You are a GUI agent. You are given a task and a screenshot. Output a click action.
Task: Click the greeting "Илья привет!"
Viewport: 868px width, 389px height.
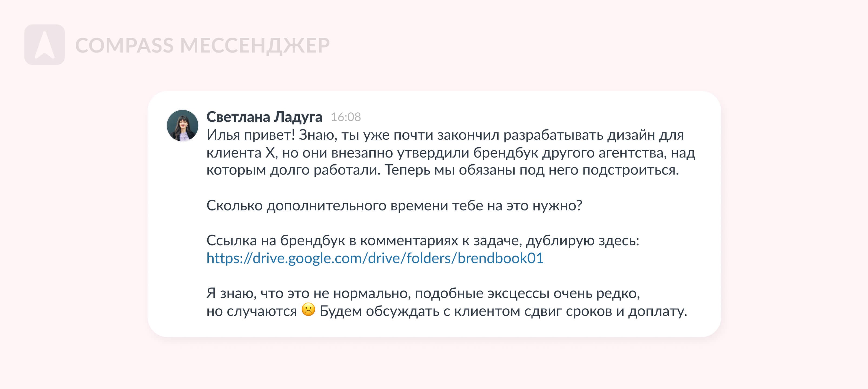pyautogui.click(x=250, y=135)
